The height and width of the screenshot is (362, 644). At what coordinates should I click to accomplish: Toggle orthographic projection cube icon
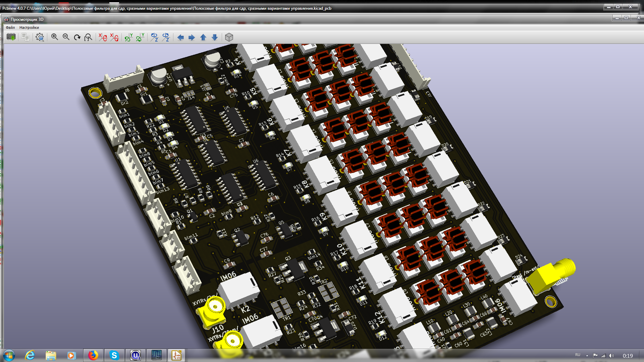(x=229, y=37)
